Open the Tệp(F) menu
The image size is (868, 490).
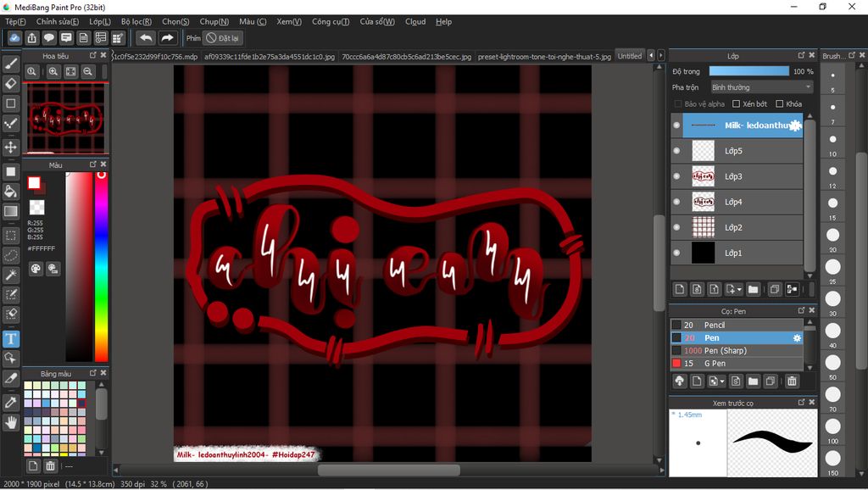click(x=15, y=21)
